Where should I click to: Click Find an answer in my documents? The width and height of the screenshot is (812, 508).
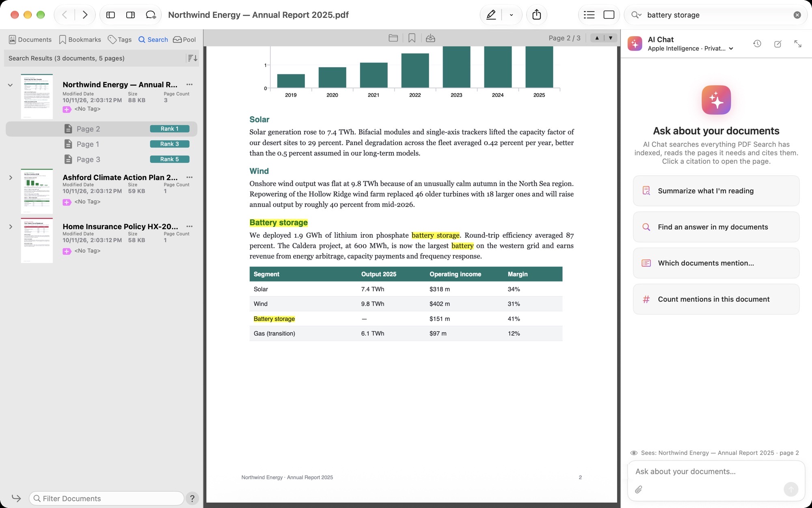[716, 227]
